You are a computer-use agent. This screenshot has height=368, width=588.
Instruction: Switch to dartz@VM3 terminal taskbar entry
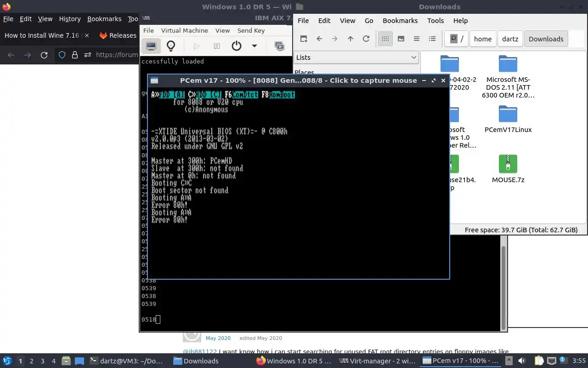(126, 361)
